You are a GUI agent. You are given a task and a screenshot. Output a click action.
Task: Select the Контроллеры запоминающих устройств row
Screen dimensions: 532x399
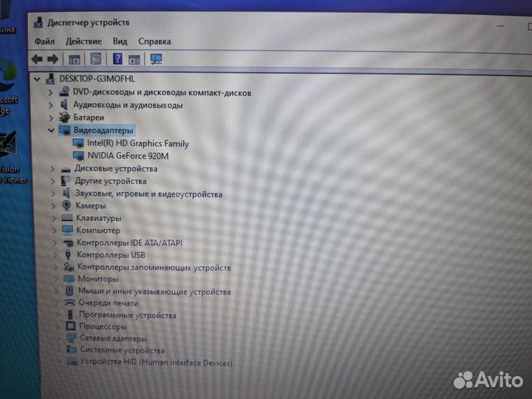(154, 267)
